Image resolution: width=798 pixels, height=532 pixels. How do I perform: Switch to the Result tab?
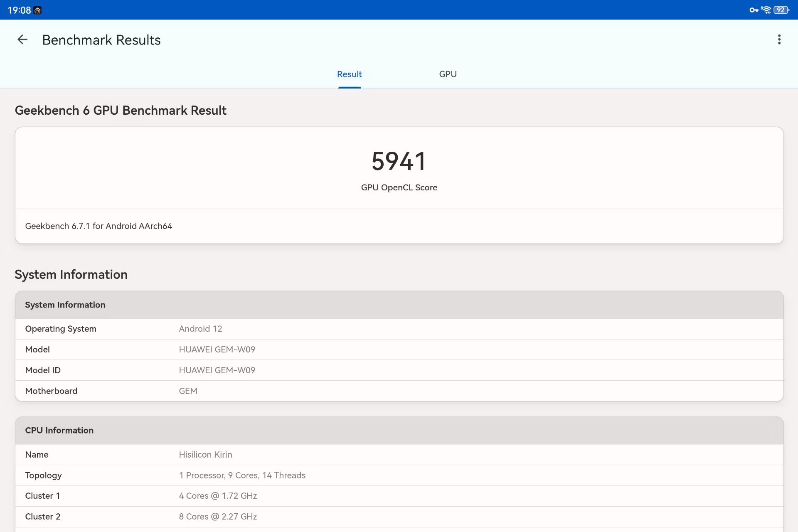350,74
